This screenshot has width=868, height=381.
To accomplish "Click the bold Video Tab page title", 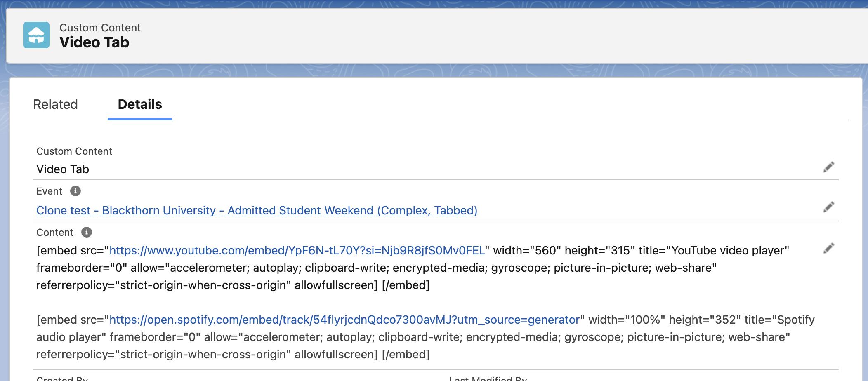I will (x=94, y=42).
